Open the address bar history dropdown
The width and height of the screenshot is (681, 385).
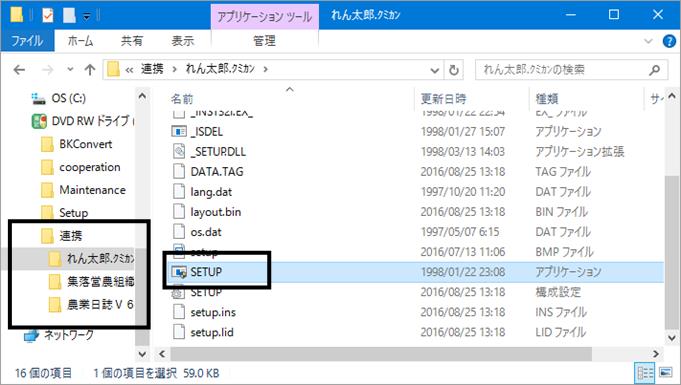coord(434,70)
